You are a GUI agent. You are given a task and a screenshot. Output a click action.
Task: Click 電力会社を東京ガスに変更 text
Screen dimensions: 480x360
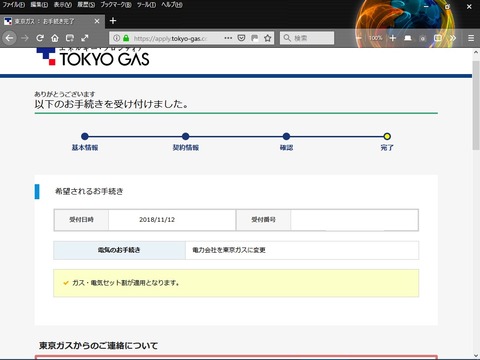(x=229, y=250)
